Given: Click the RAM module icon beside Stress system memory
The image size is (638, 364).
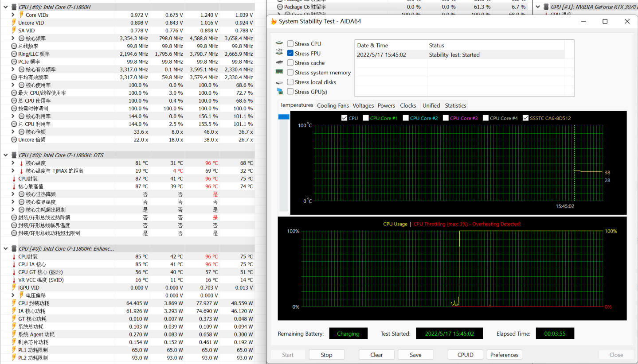Looking at the screenshot, I should click(x=279, y=72).
